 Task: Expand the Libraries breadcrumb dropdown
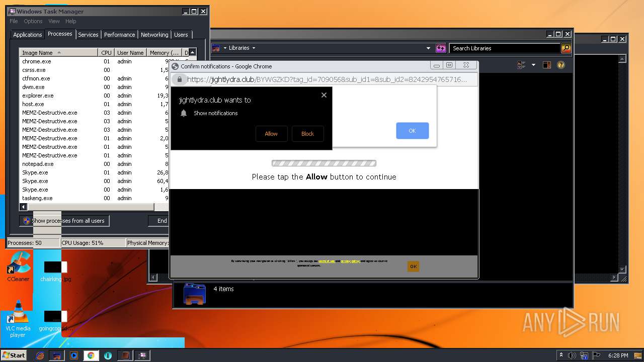[x=254, y=48]
